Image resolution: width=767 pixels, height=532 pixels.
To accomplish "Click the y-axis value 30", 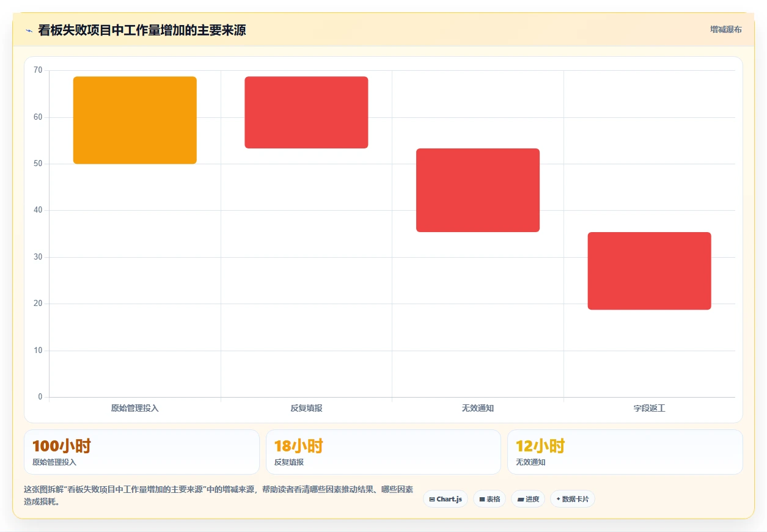I will tap(38, 257).
